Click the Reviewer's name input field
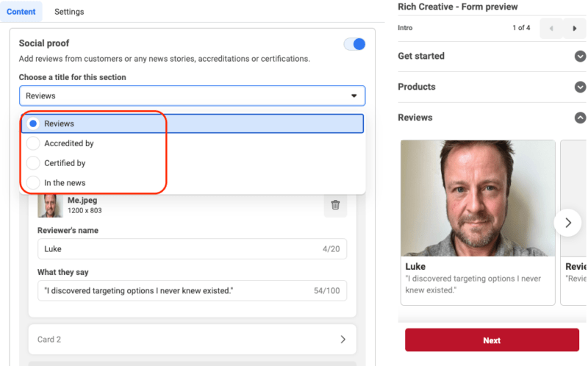The width and height of the screenshot is (588, 366). coord(176,249)
